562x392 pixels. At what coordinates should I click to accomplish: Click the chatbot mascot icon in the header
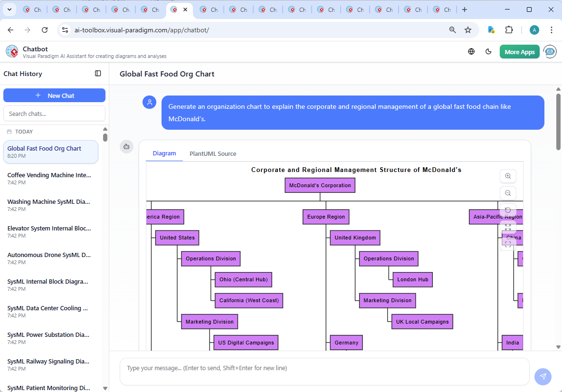click(550, 51)
